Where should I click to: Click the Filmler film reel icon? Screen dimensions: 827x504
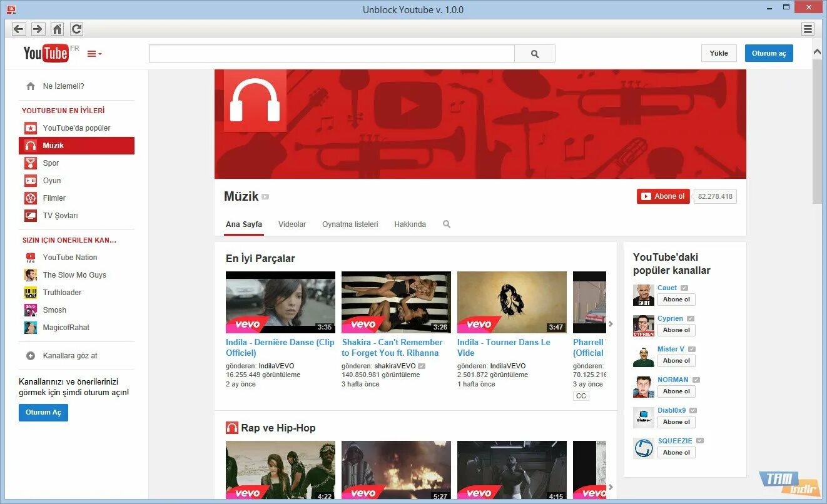coord(31,198)
